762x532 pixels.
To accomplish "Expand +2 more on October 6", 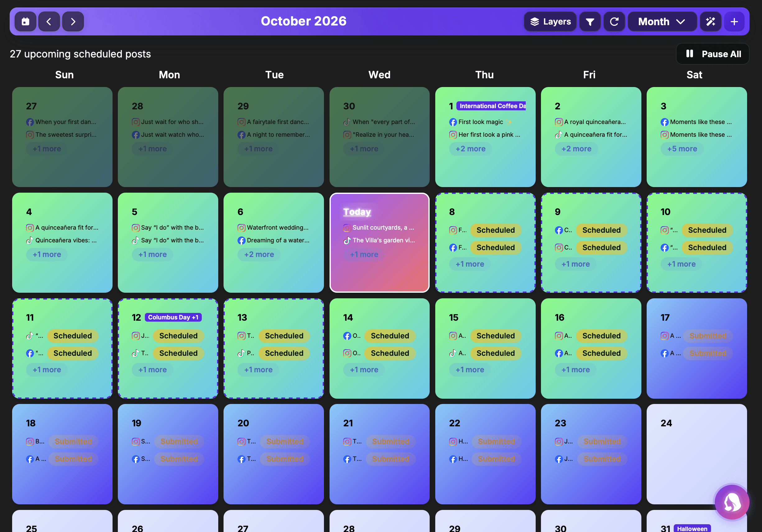I will 259,255.
